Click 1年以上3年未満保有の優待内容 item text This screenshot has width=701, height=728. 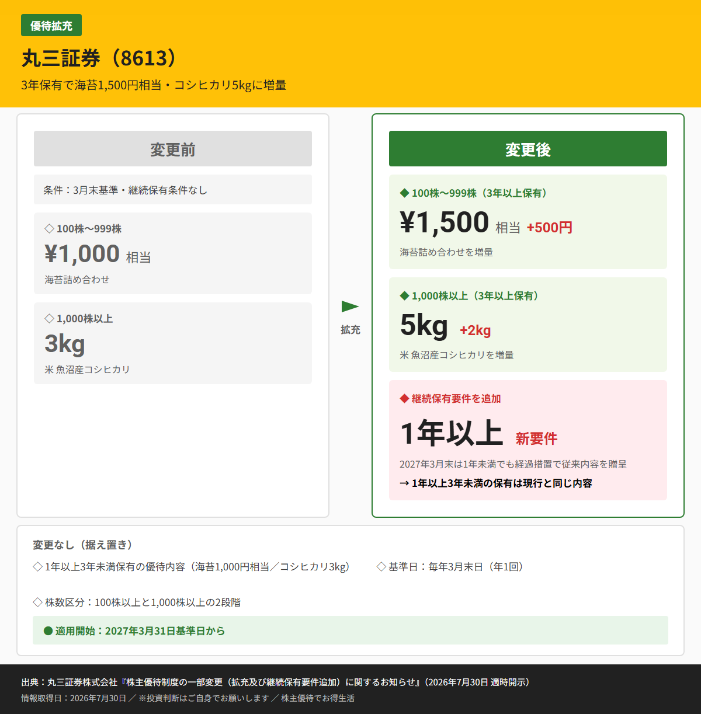point(197,567)
